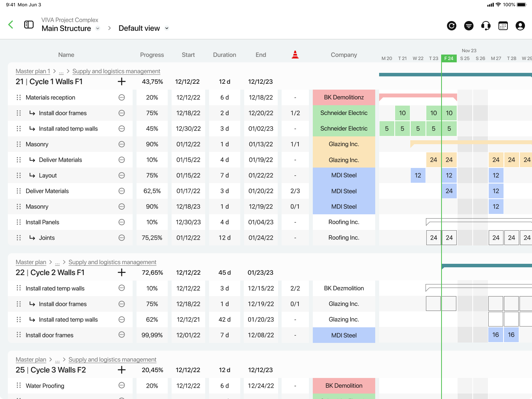Open Supply and logistics management above Cycle 3

point(112,360)
